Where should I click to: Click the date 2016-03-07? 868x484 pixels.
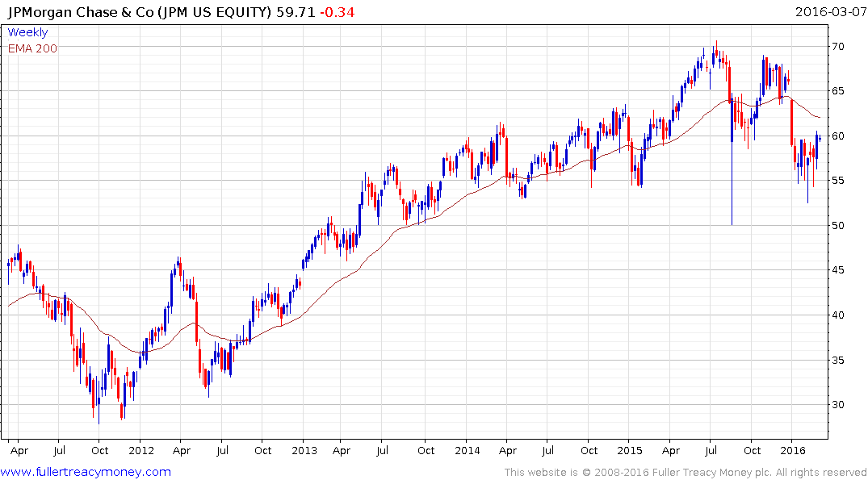point(831,12)
